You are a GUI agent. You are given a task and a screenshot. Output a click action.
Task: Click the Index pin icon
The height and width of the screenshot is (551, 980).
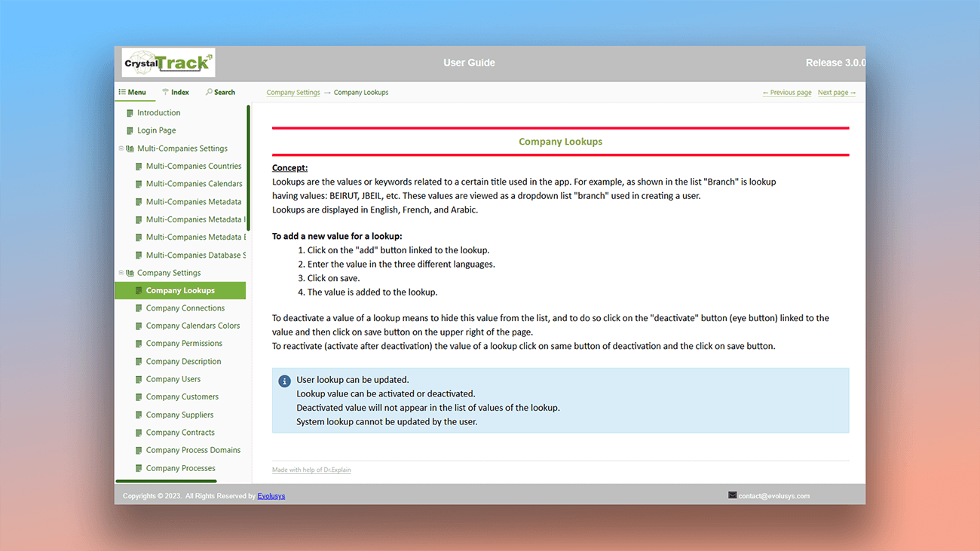tap(166, 91)
